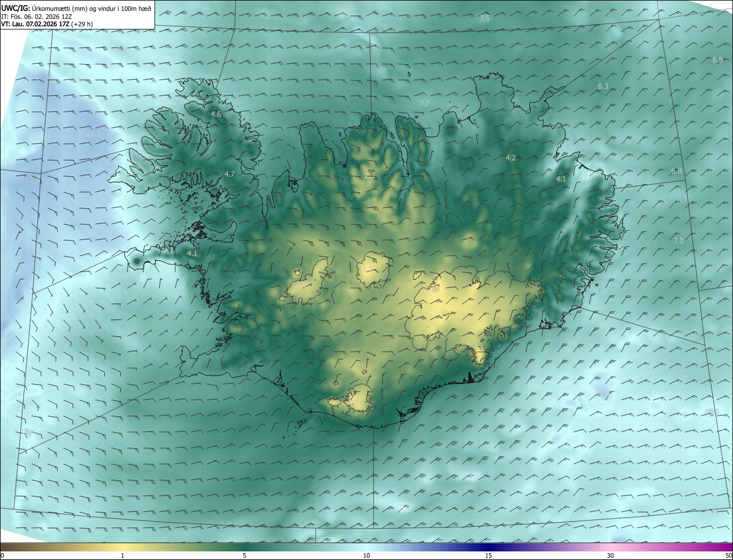Click the color scale tick labeled 1

point(123,556)
